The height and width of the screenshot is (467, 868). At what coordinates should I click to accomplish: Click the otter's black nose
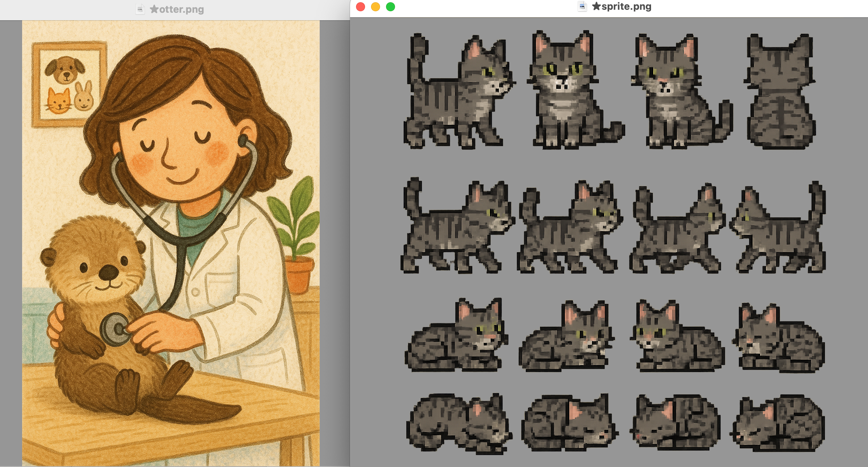[109, 272]
